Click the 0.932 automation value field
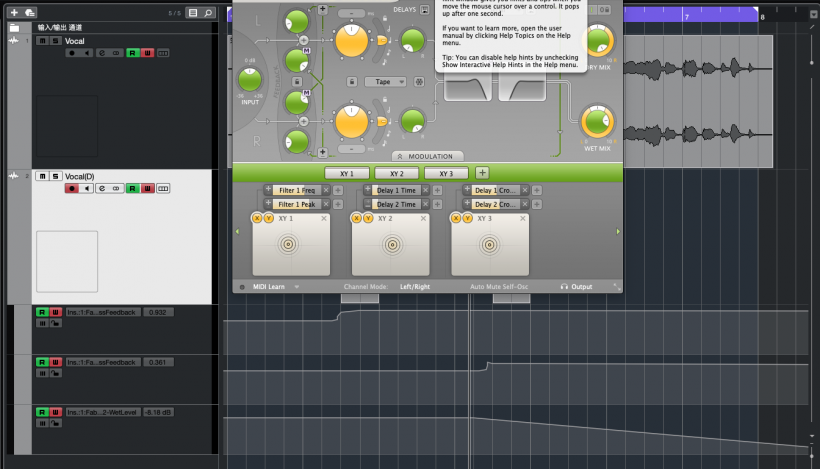Screen dimensions: 820x469 coord(158,312)
